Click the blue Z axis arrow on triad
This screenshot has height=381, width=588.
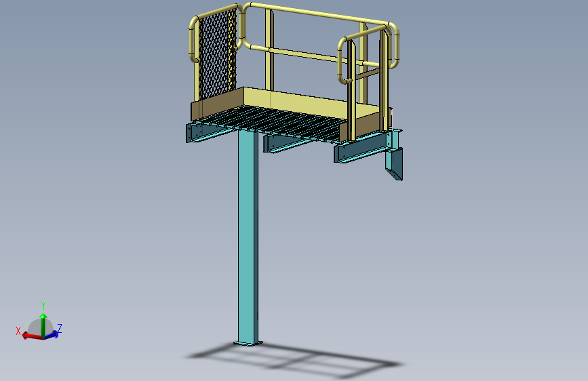pos(52,334)
